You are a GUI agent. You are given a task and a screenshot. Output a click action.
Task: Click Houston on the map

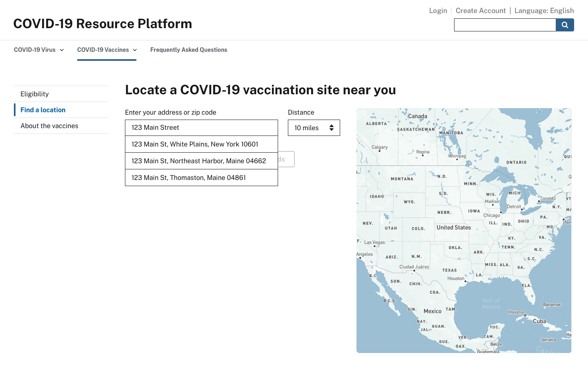click(456, 278)
